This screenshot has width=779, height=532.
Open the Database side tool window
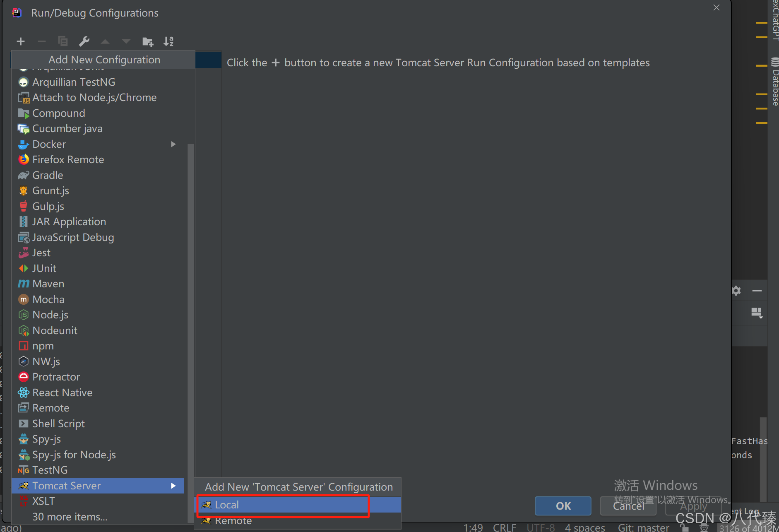775,82
